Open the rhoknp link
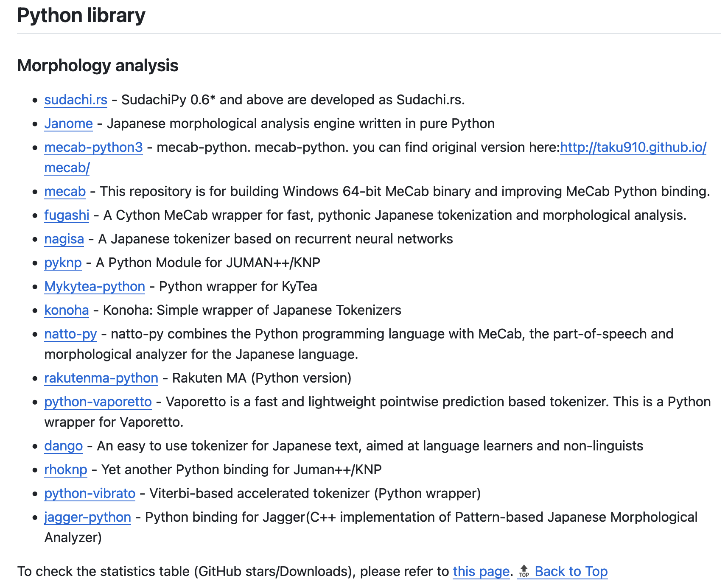Image resolution: width=728 pixels, height=587 pixels. pyautogui.click(x=65, y=470)
